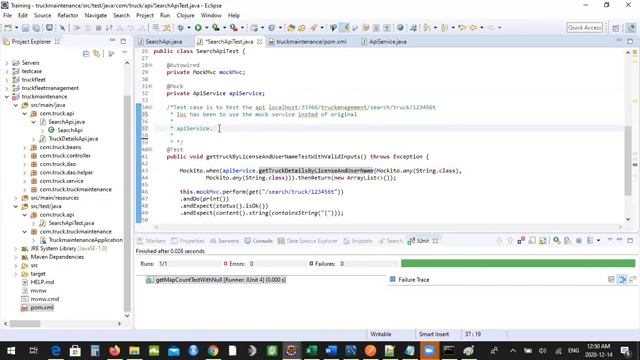This screenshot has width=640, height=360.
Task: Open the Refactor menu
Action: click(x=68, y=16)
